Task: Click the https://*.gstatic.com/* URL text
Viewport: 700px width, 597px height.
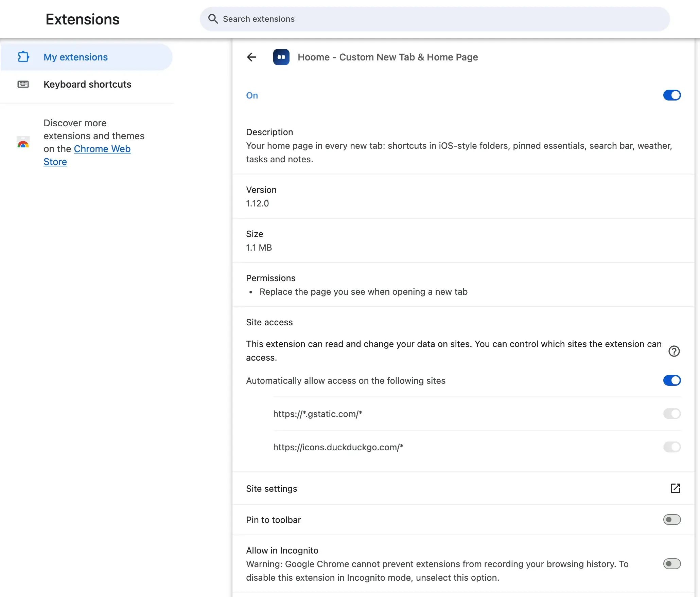Action: point(318,414)
